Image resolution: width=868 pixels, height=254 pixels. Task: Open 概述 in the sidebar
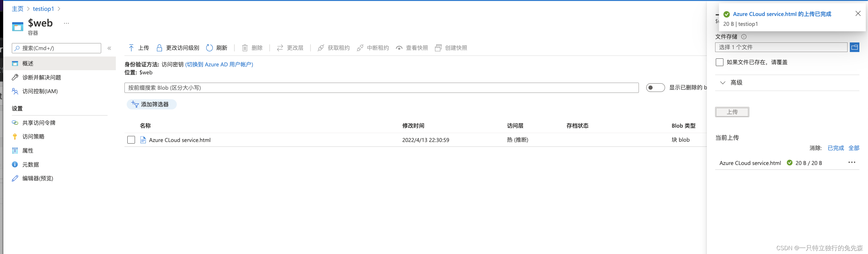(59, 63)
